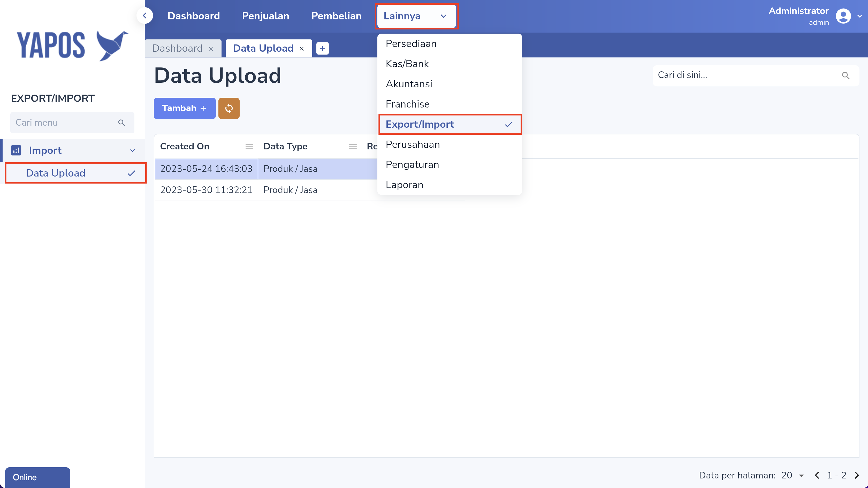Open Pembelian in the top navigation
Screen dimensions: 868x488
click(x=336, y=16)
